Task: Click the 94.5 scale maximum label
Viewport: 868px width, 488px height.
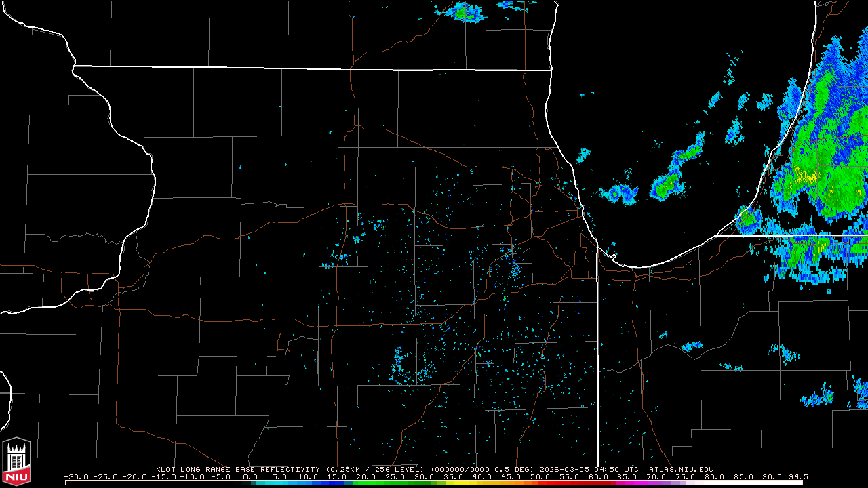Action: click(797, 476)
